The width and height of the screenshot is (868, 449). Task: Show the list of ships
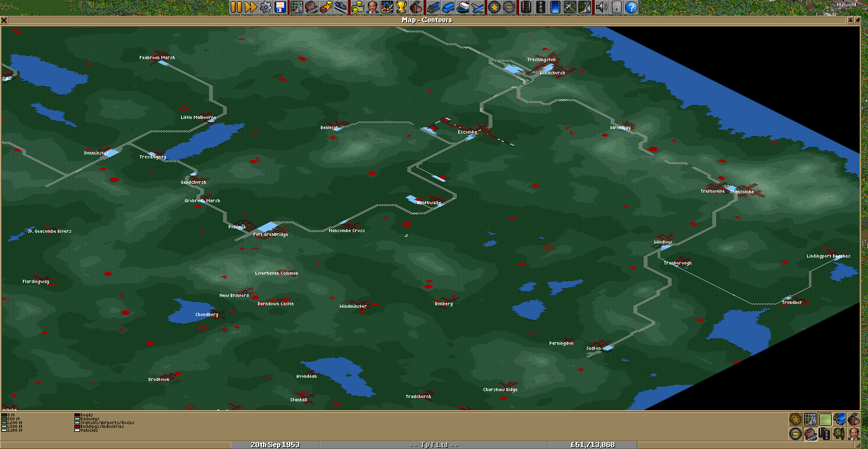464,8
